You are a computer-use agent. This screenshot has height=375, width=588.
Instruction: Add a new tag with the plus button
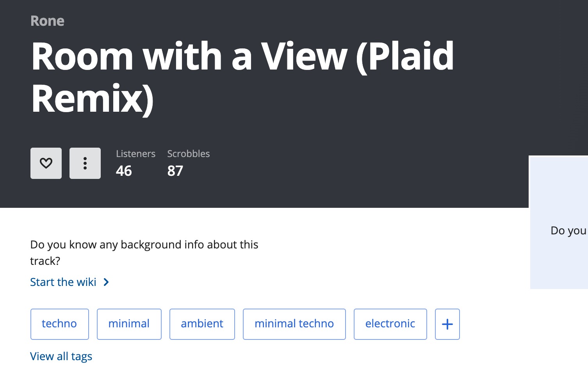click(447, 324)
